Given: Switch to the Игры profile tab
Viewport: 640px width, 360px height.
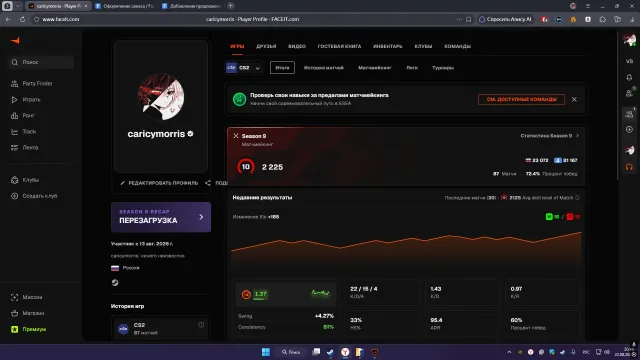Looking at the screenshot, I should [237, 46].
